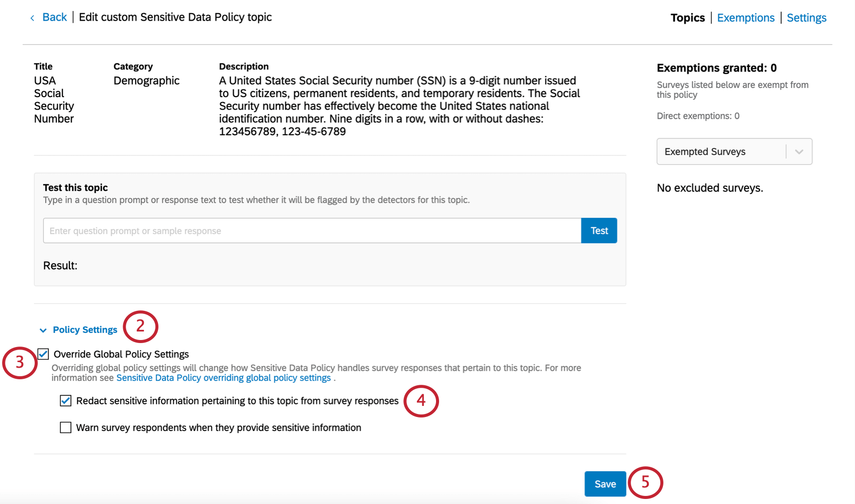Uncheck redact sensitive information from survey responses
Screen dimensions: 855x504
coord(65,400)
